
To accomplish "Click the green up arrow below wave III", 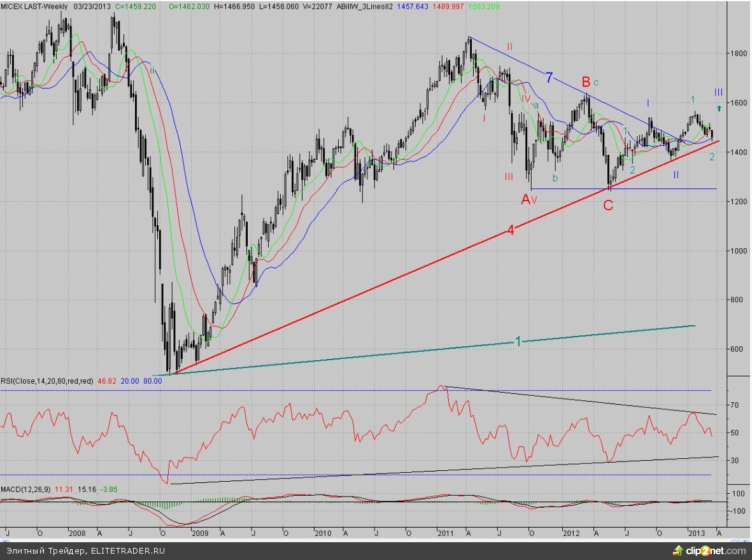I will 719,108.
